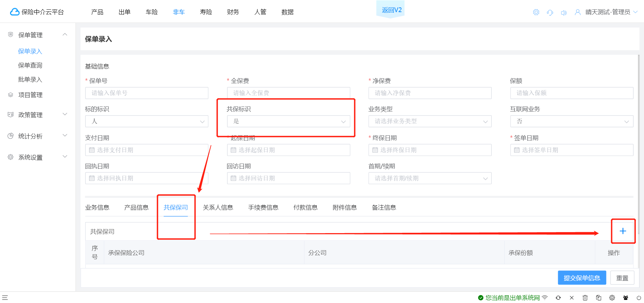Viewport: 644px width, 303px height.
Task: Click the 统计分析 pie chart icon
Action: [x=11, y=136]
